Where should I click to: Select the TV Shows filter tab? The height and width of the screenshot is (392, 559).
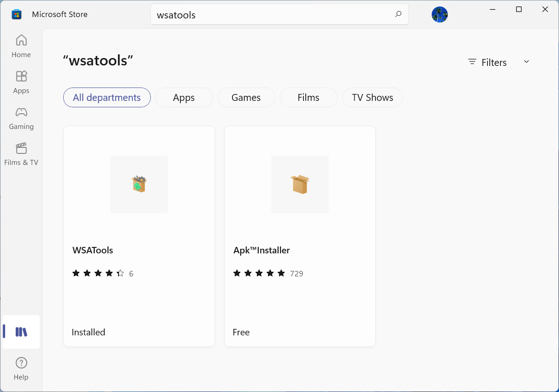pyautogui.click(x=373, y=97)
